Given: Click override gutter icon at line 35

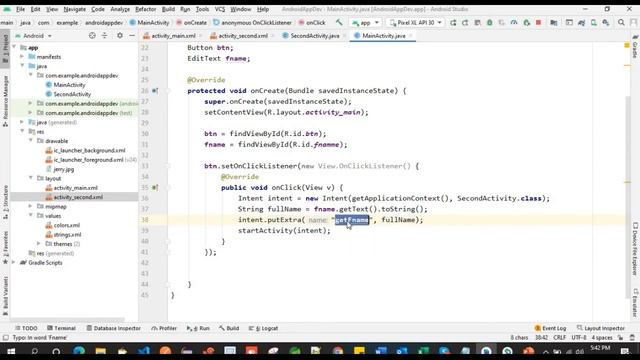Looking at the screenshot, I should coord(155,188).
